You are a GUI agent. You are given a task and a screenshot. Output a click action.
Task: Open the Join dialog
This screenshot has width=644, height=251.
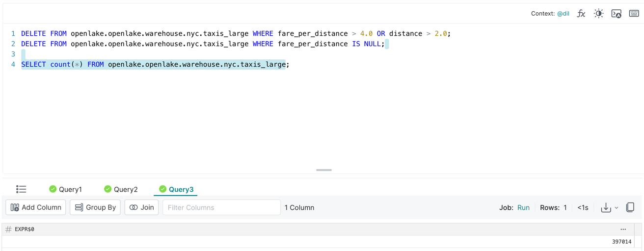(141, 207)
